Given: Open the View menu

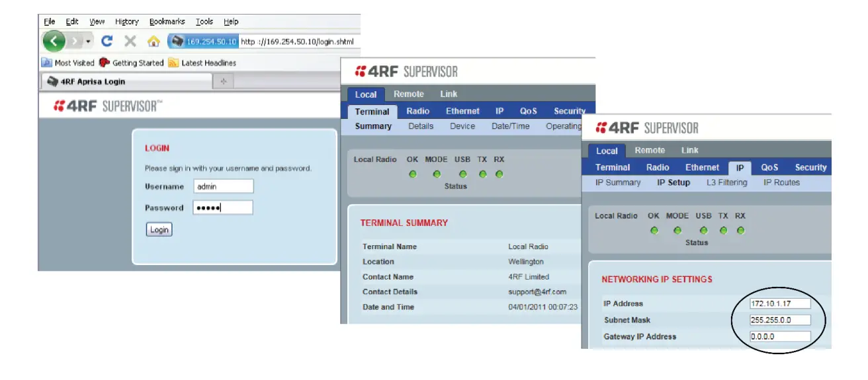Looking at the screenshot, I should click(x=97, y=22).
